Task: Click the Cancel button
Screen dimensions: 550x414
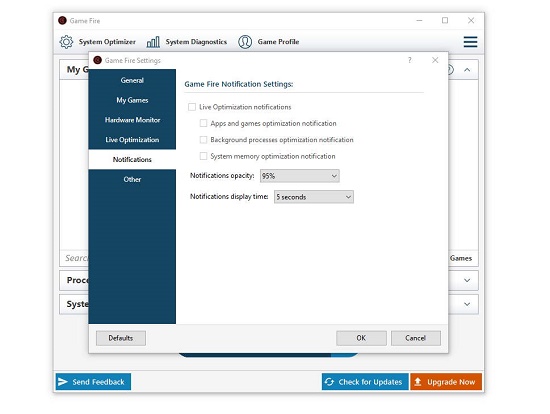Action: tap(416, 338)
